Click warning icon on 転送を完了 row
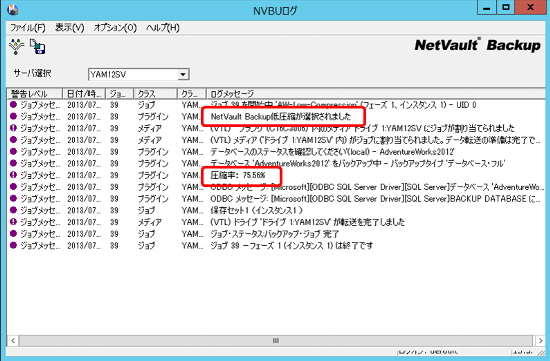 (x=13, y=222)
